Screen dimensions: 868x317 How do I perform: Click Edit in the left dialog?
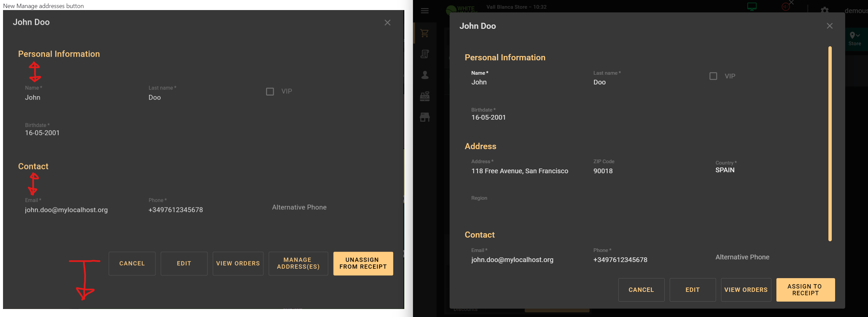(x=184, y=263)
